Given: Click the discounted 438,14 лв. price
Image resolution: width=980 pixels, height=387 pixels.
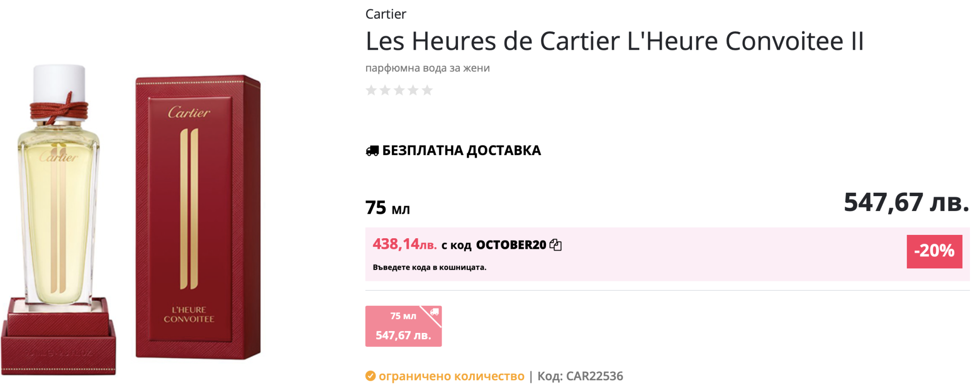Looking at the screenshot, I should [x=404, y=244].
